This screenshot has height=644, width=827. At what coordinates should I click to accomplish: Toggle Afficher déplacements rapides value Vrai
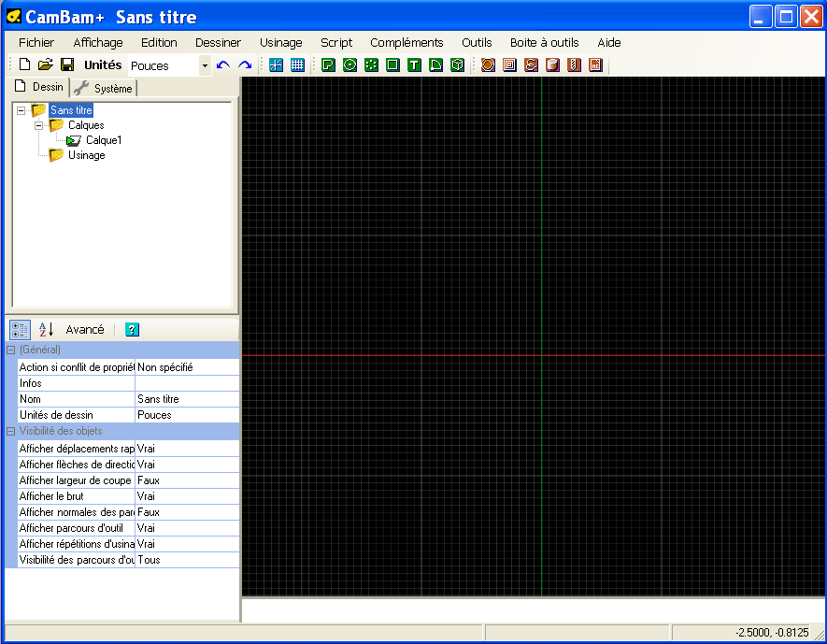187,449
